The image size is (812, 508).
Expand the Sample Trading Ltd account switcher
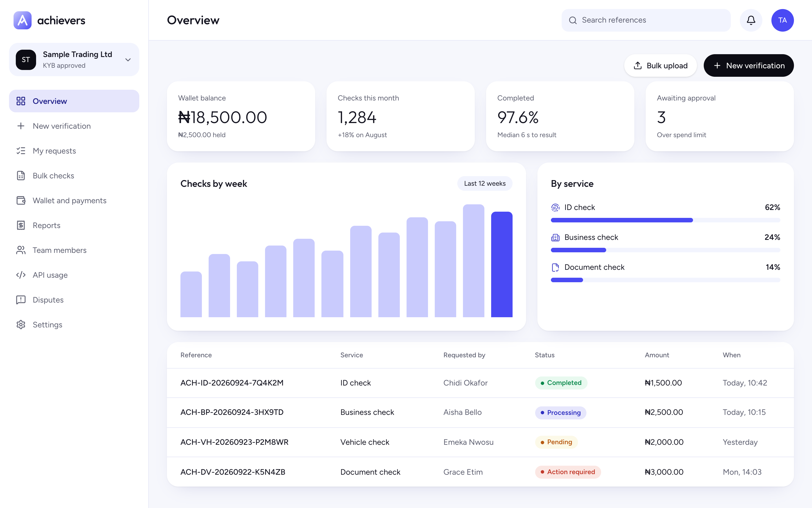[74, 60]
